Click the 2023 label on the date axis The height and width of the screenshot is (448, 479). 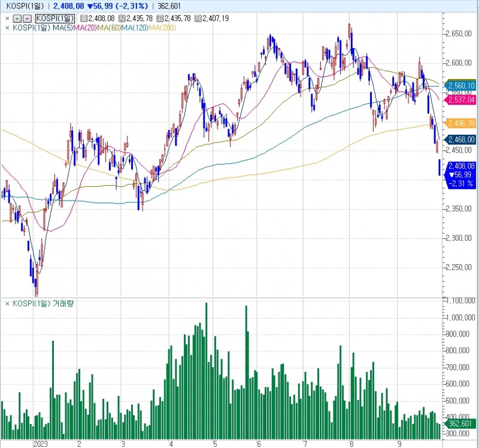click(41, 444)
